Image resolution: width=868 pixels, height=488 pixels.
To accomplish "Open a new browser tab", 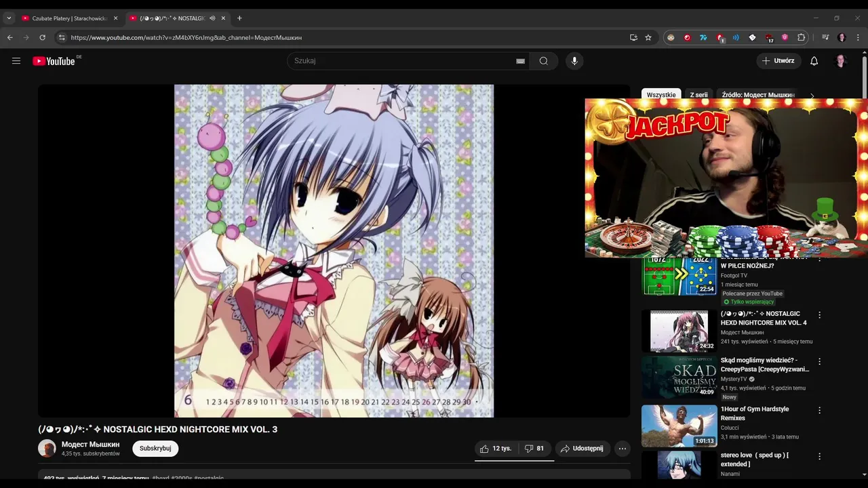I will [239, 18].
